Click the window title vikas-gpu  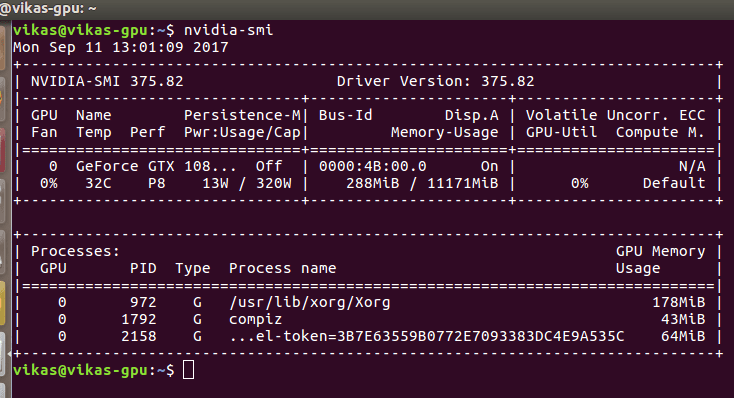click(x=48, y=8)
